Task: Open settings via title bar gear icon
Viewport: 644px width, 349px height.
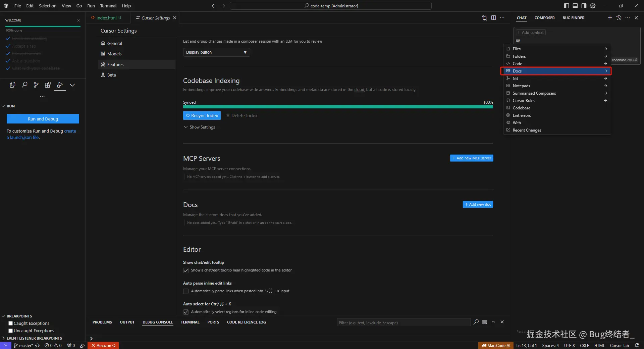Action: tap(593, 6)
